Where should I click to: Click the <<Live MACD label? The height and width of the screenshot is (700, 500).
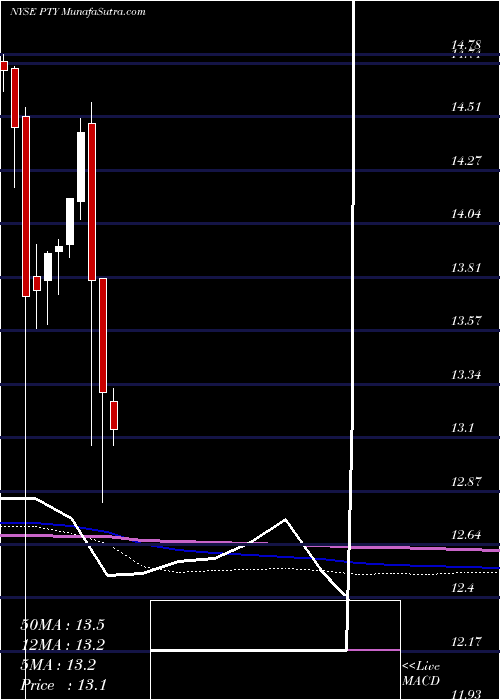pyautogui.click(x=421, y=674)
